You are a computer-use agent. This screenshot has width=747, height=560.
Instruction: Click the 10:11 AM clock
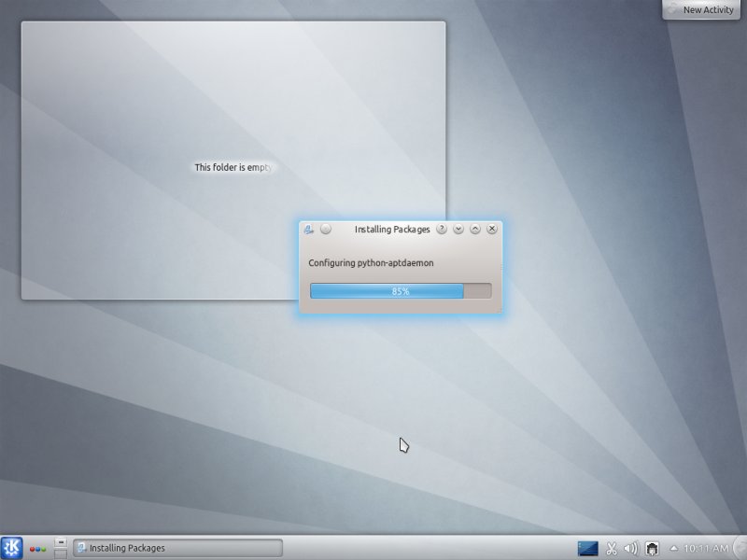pyautogui.click(x=706, y=549)
